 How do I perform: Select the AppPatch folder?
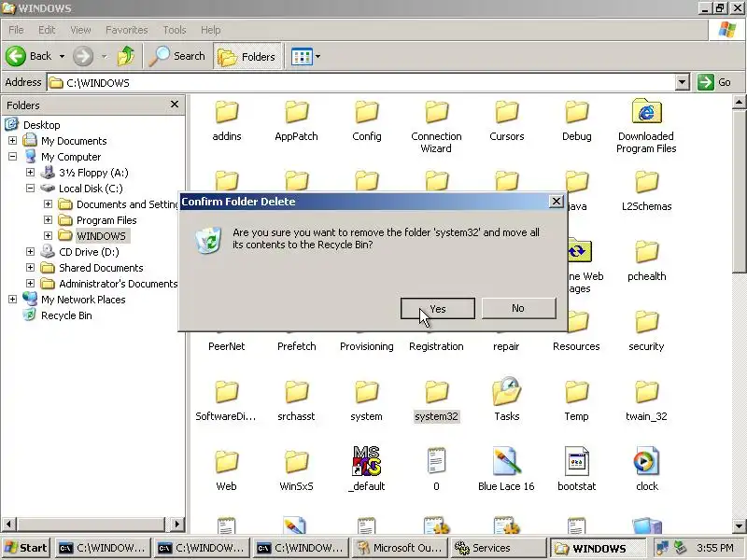tap(296, 121)
